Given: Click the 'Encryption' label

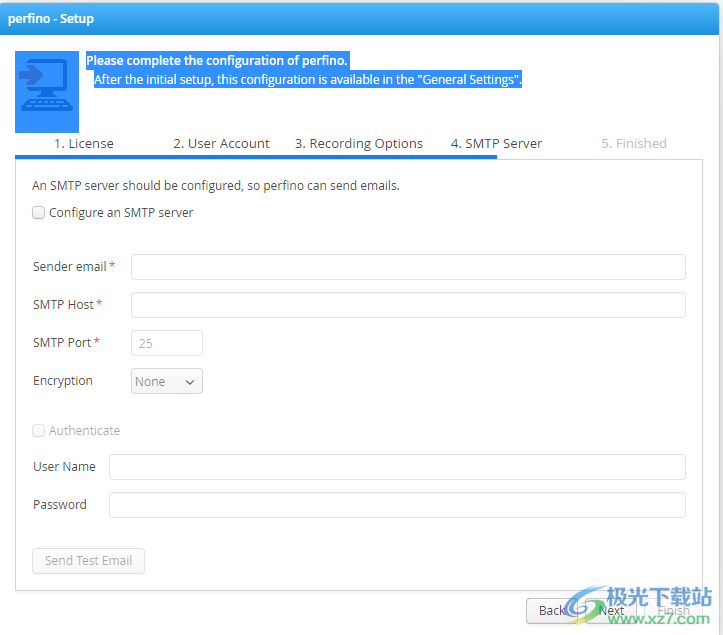Looking at the screenshot, I should [63, 381].
